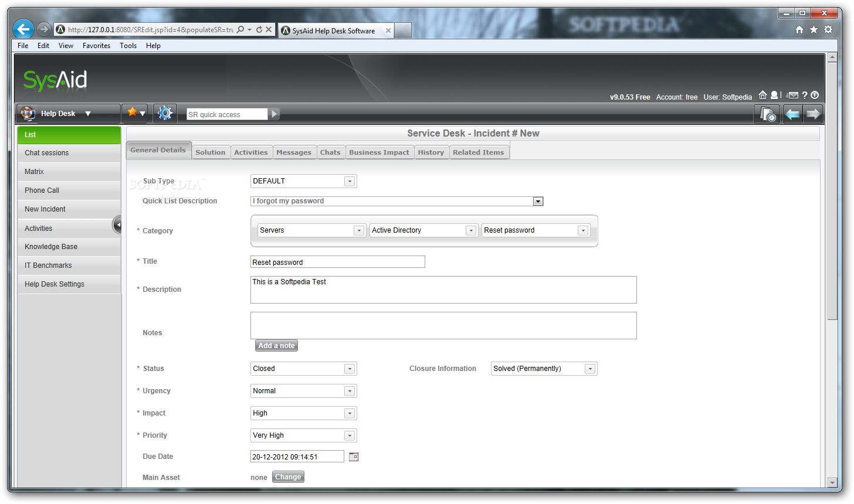
Task: Open the SysAid home page icon
Action: pyautogui.click(x=762, y=95)
